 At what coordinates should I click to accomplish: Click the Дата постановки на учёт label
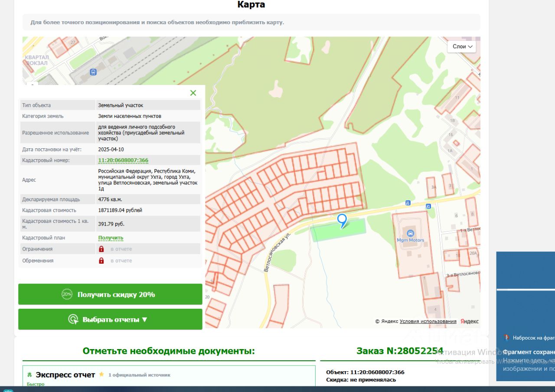coord(52,150)
